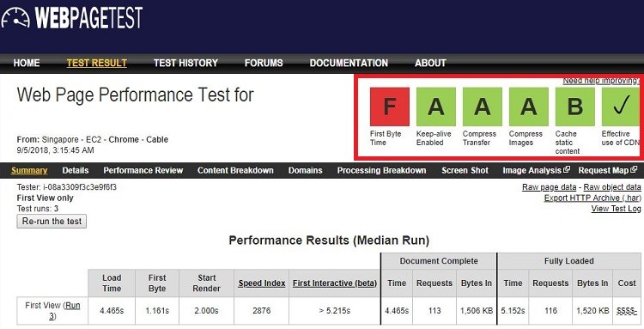
Task: Click the 5.152s Fully Loaded time value
Action: (x=513, y=311)
